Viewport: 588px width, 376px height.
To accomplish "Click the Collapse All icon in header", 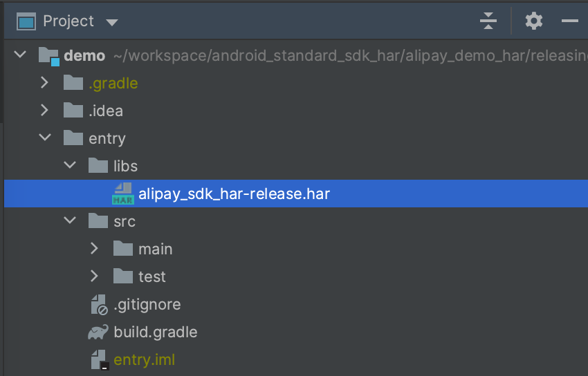I will click(488, 21).
